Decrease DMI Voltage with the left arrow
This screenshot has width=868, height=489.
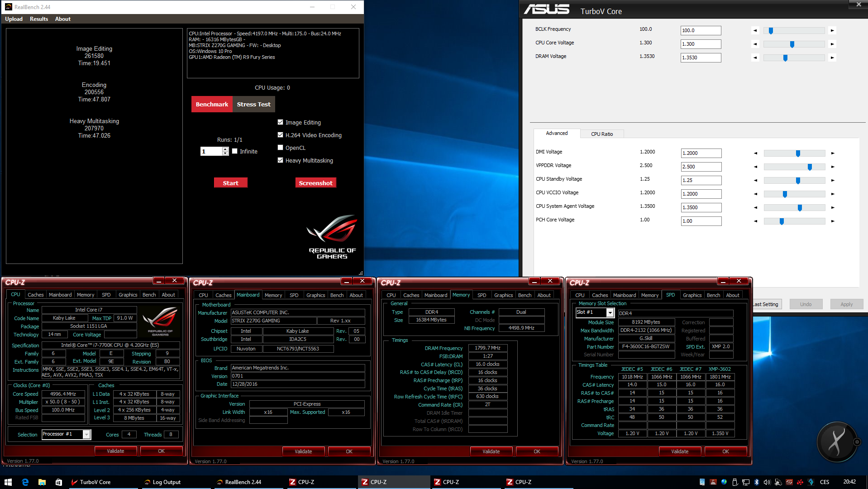755,153
